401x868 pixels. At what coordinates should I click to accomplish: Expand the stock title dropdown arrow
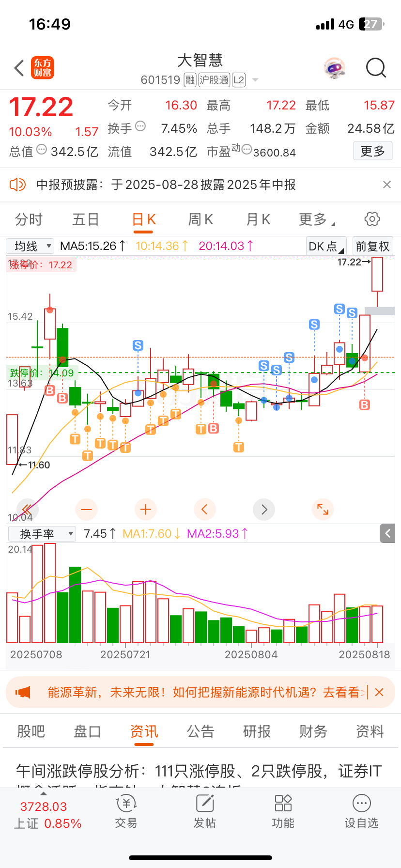click(x=255, y=80)
